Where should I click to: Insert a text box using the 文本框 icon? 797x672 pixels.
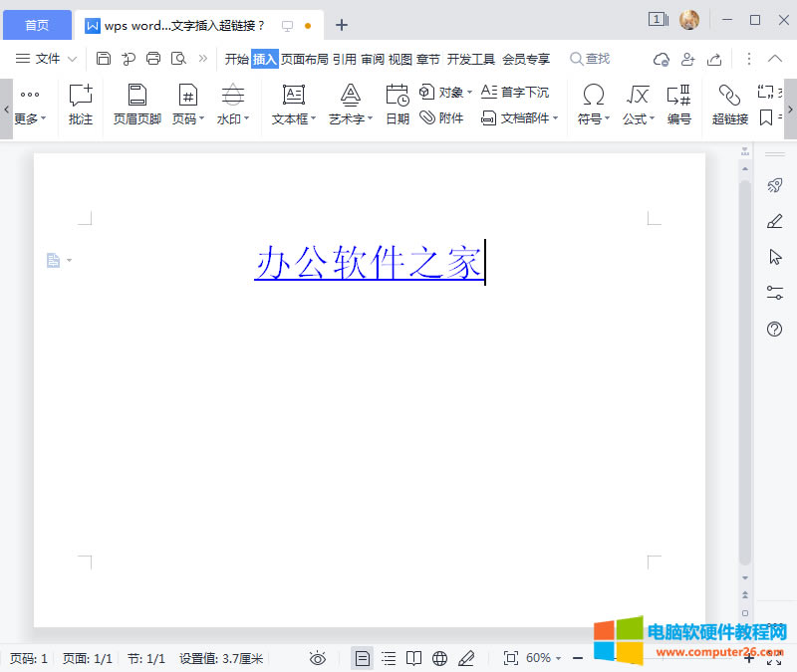(292, 100)
